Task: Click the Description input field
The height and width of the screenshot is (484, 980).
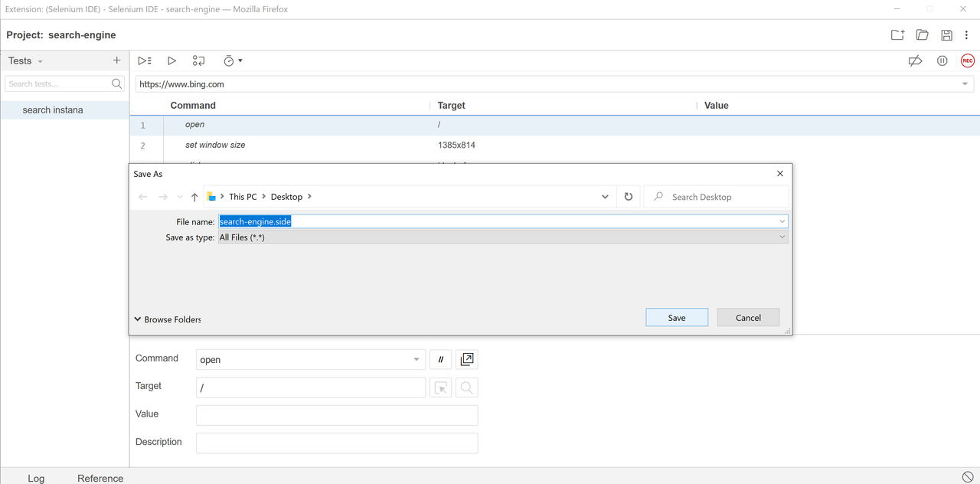Action: (x=337, y=443)
